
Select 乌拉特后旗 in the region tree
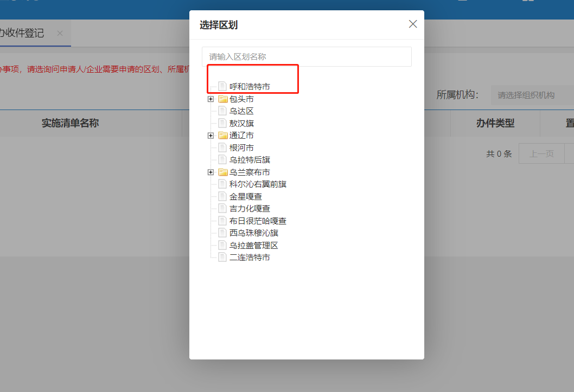point(250,160)
